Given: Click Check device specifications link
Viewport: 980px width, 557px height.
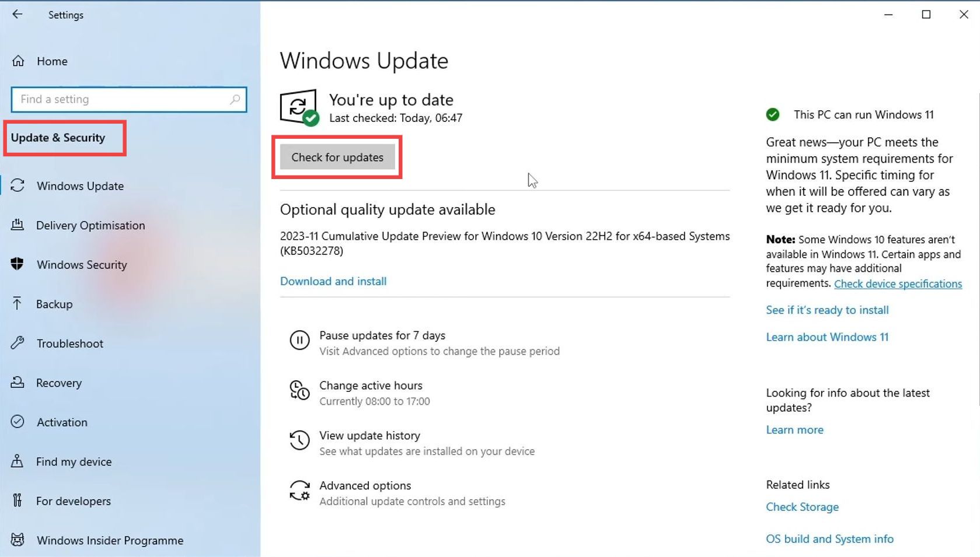Looking at the screenshot, I should pos(898,284).
